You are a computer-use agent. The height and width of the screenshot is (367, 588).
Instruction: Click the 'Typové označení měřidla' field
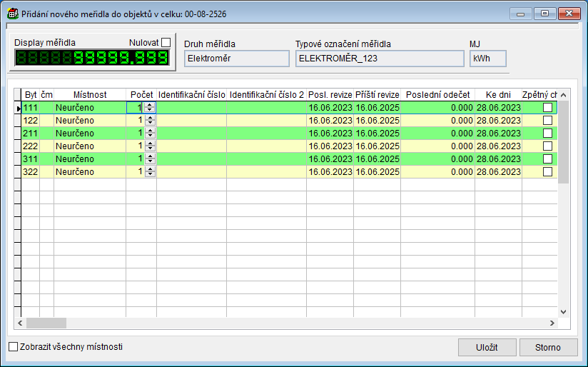[379, 59]
